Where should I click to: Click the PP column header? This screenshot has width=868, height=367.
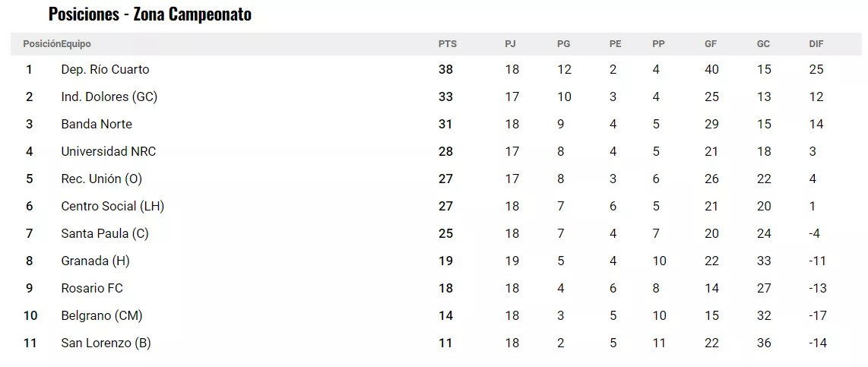tap(658, 44)
